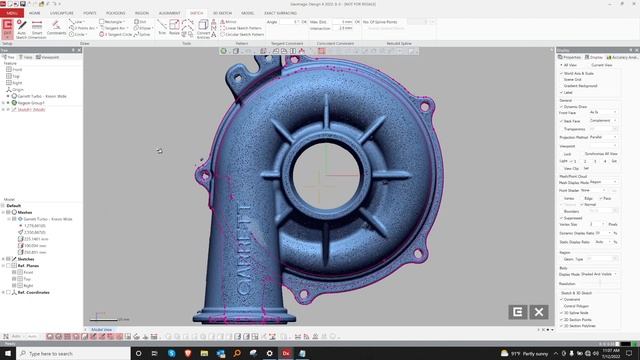Click the cancel X icon in viewport
640x360 pixels.
point(539,312)
